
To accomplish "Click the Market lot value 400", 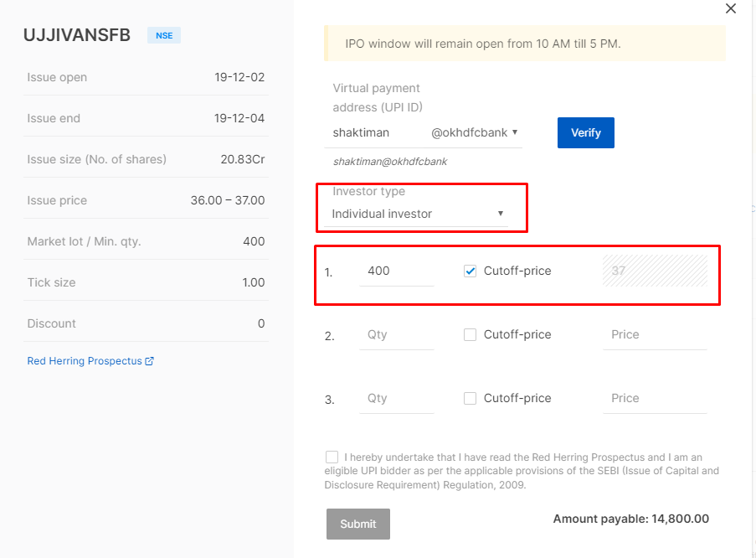I will pyautogui.click(x=254, y=241).
